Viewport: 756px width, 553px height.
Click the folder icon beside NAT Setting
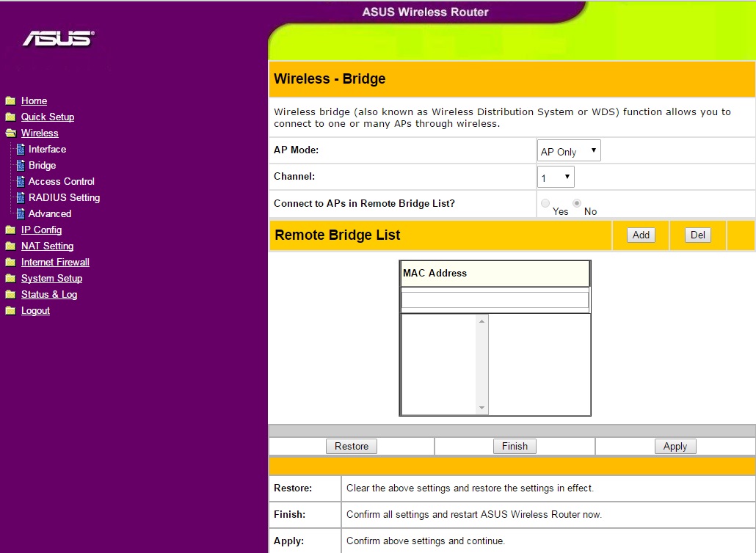point(10,246)
